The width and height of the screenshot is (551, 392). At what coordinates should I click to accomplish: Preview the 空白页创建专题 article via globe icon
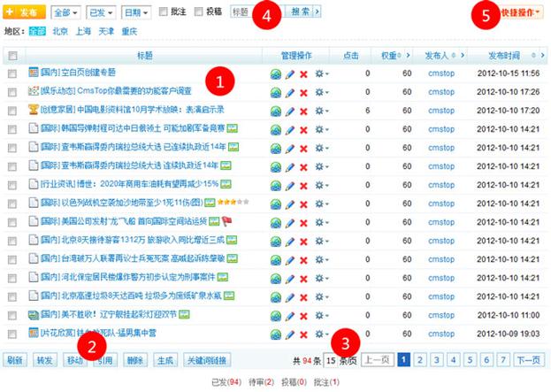tap(276, 74)
